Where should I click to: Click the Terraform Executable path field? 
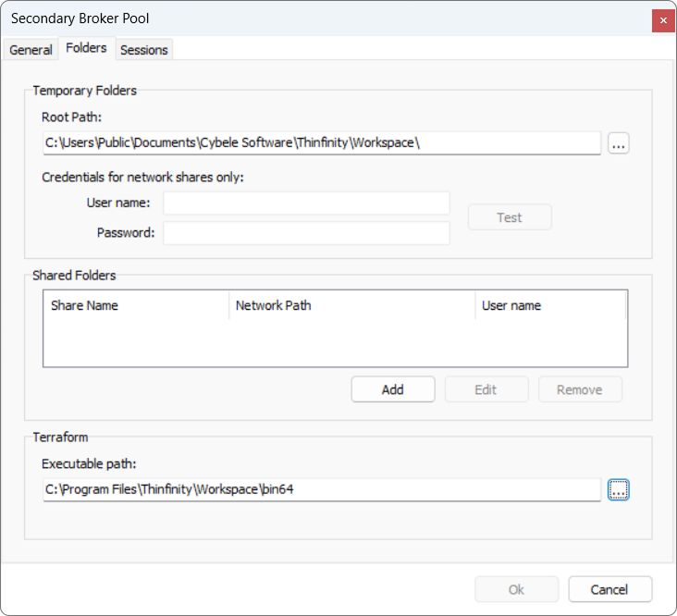pyautogui.click(x=322, y=489)
